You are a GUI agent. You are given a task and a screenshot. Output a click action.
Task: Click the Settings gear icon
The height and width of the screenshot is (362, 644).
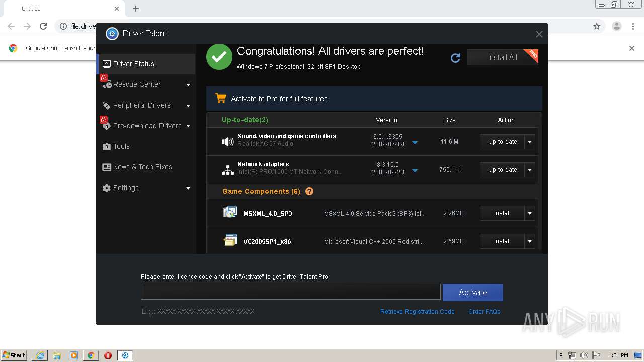coord(107,188)
